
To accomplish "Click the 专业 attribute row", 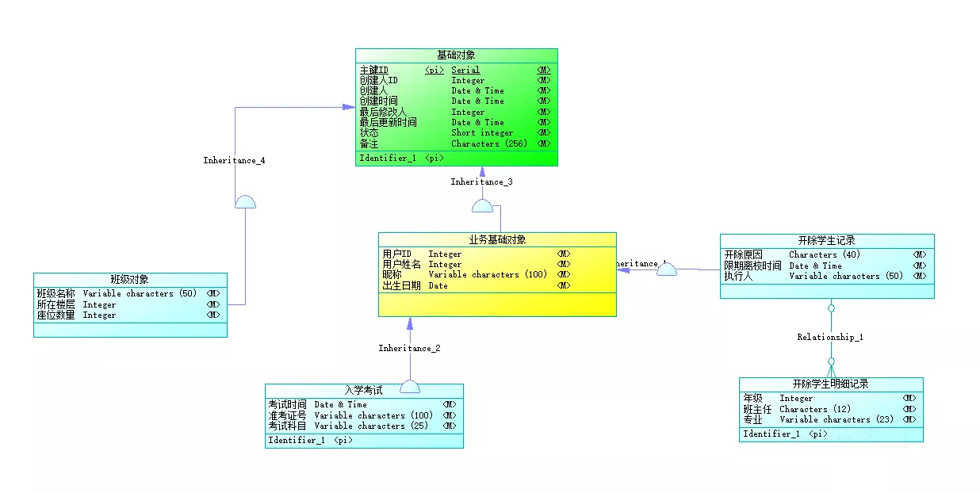I will (830, 419).
